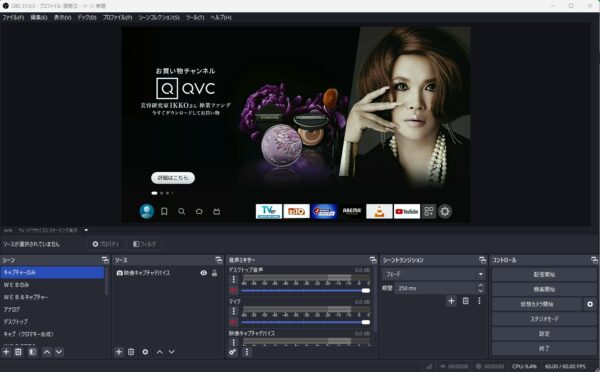Open the 表示(V) menu
This screenshot has height=372, width=600.
click(62, 18)
